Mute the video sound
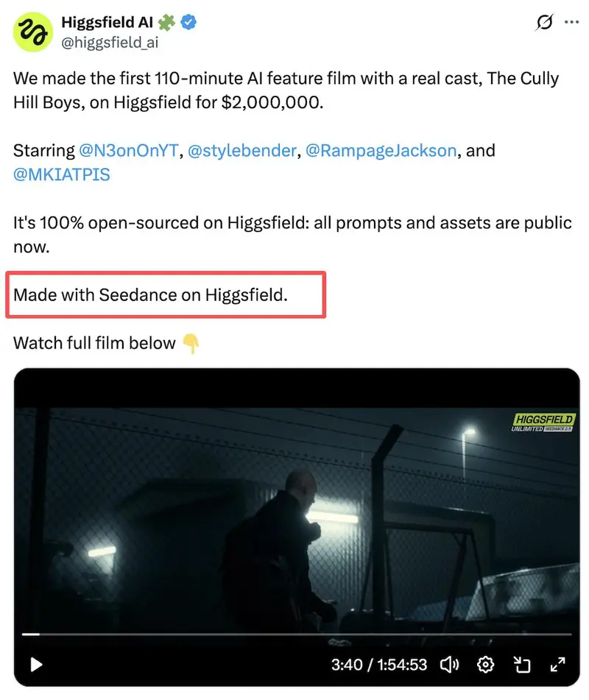The height and width of the screenshot is (700, 589). (x=449, y=664)
